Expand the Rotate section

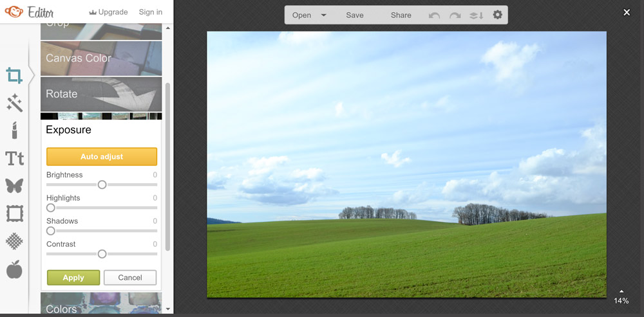pyautogui.click(x=101, y=94)
